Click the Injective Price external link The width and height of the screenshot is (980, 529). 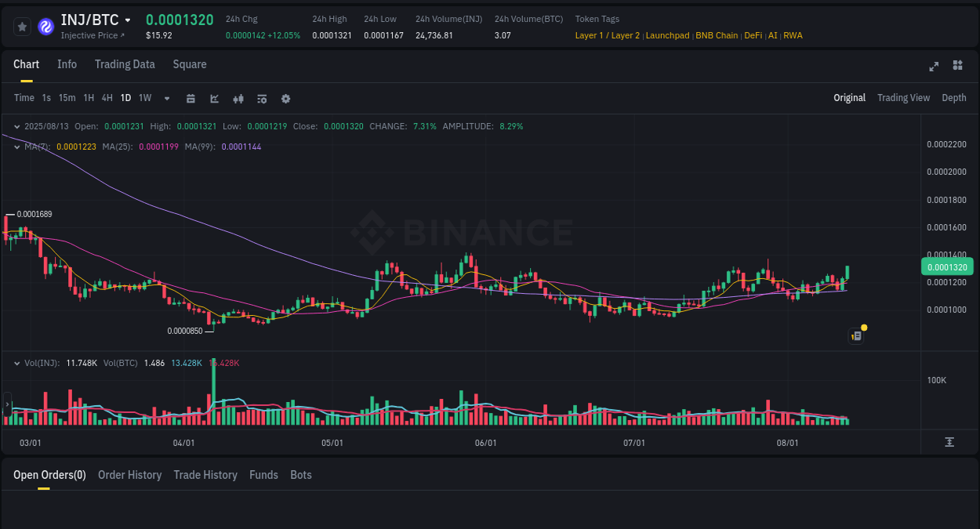point(92,35)
